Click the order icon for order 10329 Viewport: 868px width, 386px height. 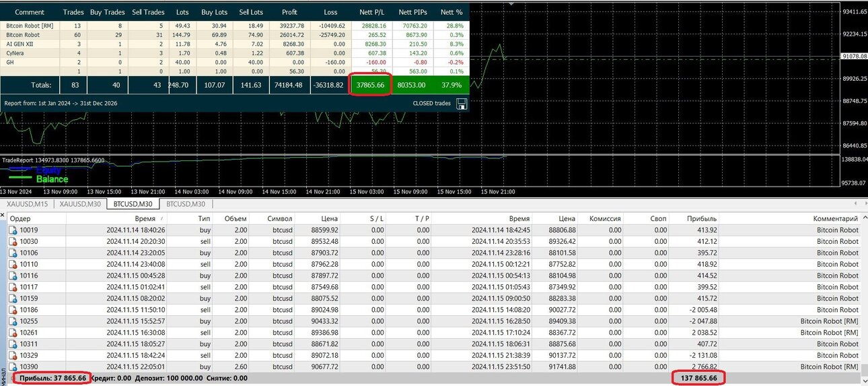[x=13, y=355]
